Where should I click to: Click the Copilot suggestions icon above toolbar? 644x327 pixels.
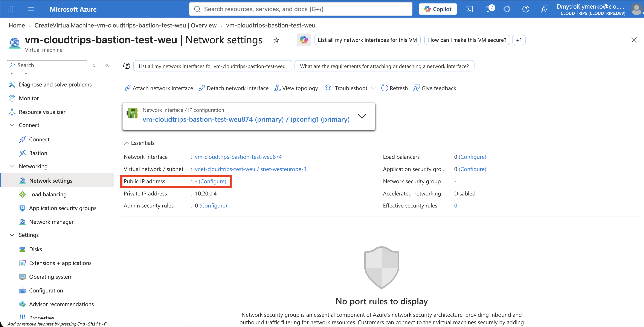pyautogui.click(x=127, y=66)
